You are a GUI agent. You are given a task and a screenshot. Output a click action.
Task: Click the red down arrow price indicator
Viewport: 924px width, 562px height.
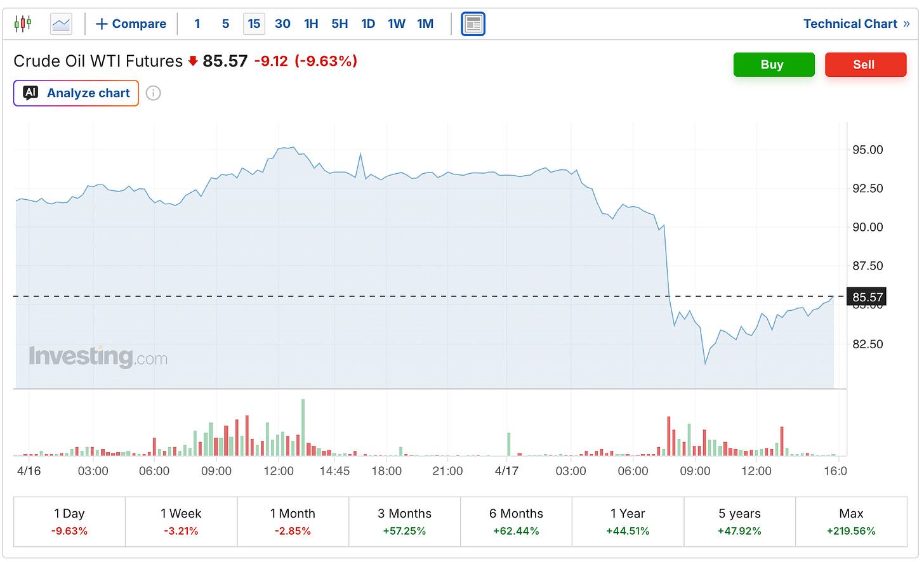point(193,62)
